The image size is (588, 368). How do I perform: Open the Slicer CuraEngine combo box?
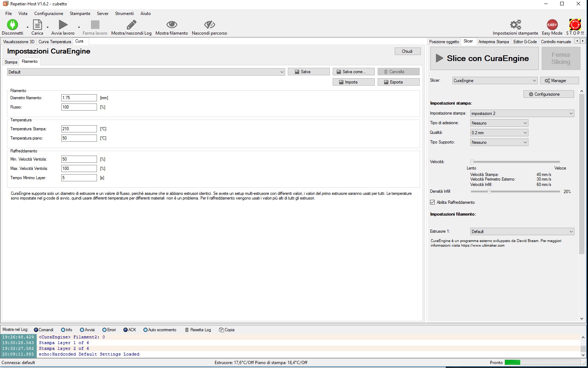[x=495, y=81]
